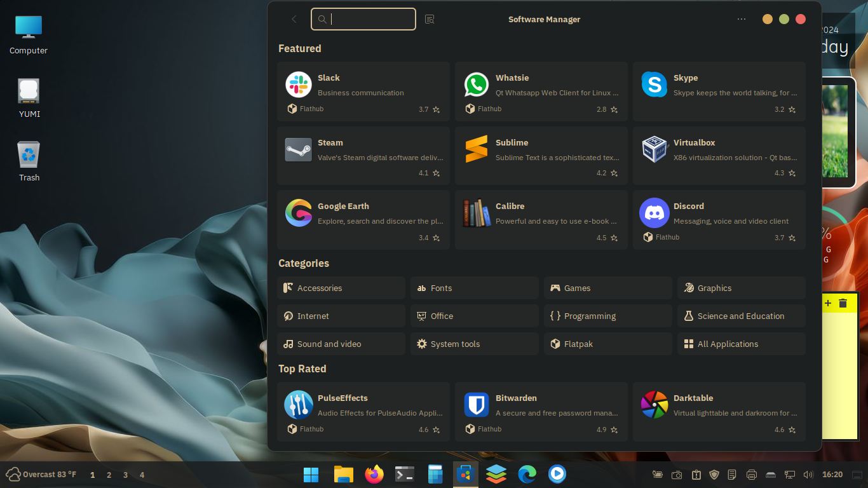The width and height of the screenshot is (868, 488).
Task: Open the Steam featured app
Action: coord(363,156)
